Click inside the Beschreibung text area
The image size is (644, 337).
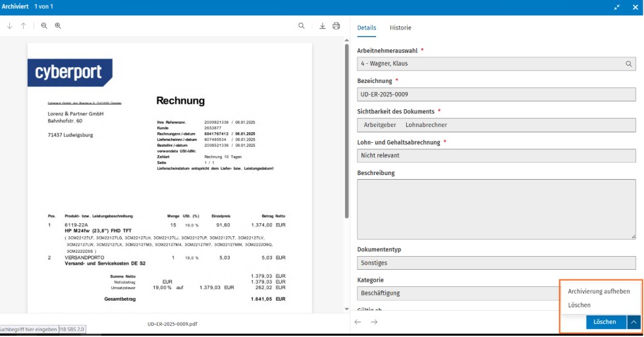496,209
